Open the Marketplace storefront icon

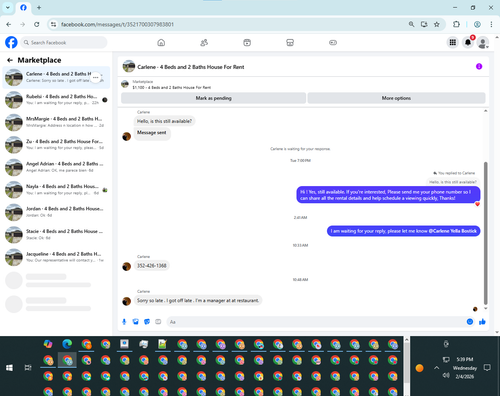[290, 42]
